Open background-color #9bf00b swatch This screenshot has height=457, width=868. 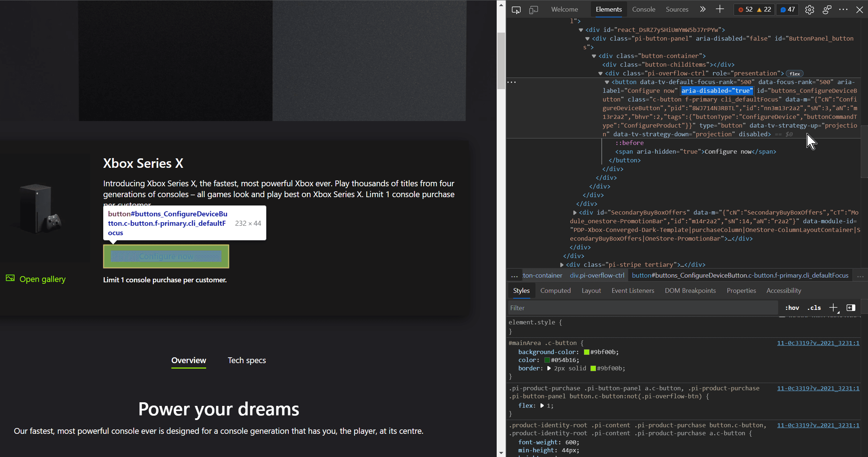pyautogui.click(x=587, y=352)
